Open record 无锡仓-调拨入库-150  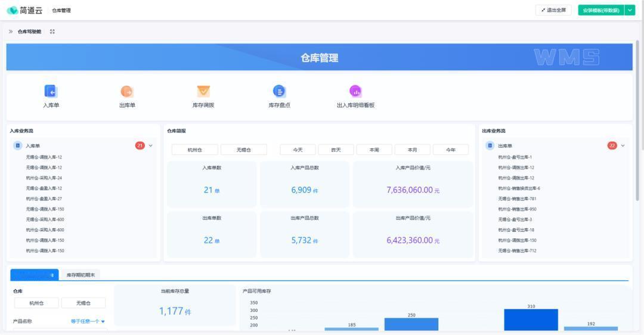(x=45, y=209)
